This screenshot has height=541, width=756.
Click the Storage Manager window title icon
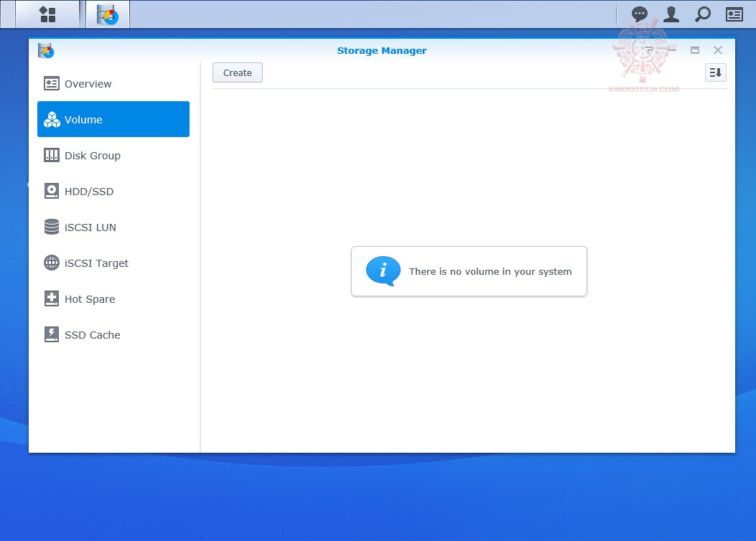click(46, 50)
